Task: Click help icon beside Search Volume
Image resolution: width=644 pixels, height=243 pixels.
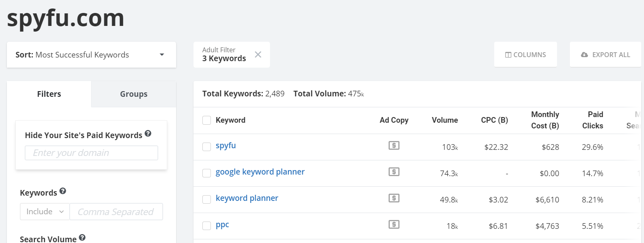Action: click(82, 237)
